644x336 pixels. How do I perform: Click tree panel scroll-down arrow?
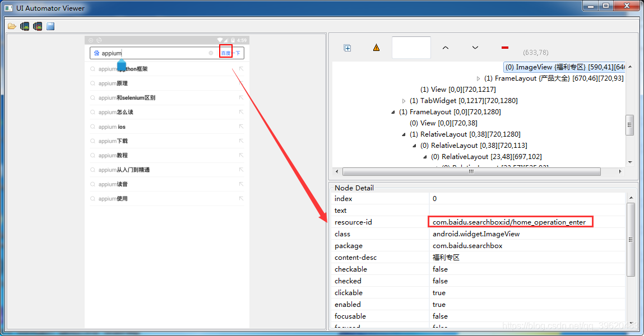[630, 162]
